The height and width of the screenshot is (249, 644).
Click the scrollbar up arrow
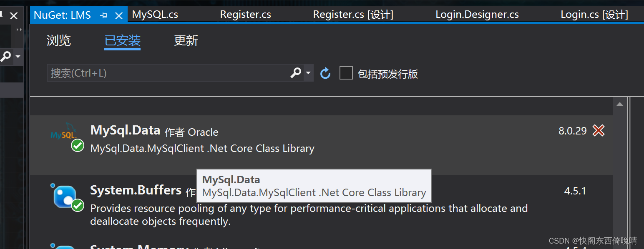(x=620, y=104)
